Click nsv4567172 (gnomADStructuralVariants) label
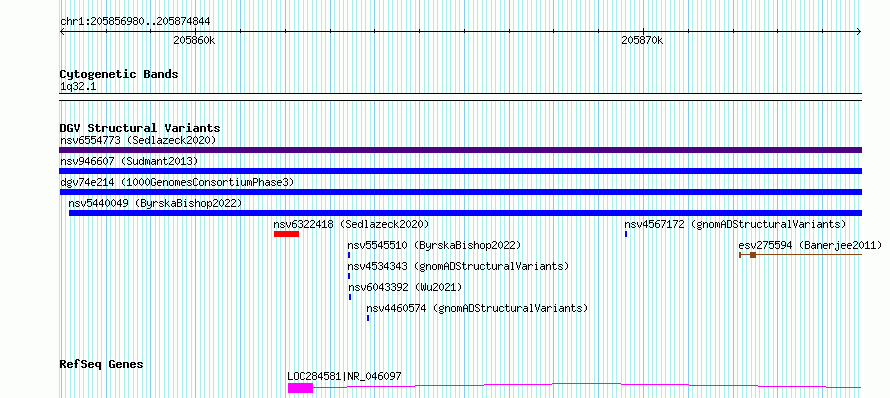 [x=735, y=224]
